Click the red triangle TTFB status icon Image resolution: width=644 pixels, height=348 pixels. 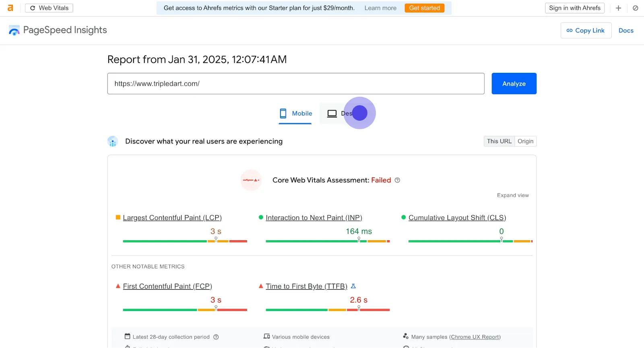click(x=261, y=286)
